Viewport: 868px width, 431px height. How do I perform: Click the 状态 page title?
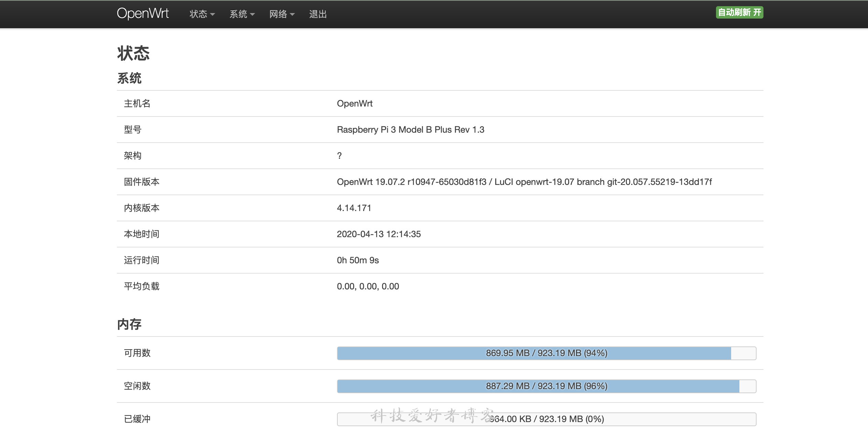[133, 53]
